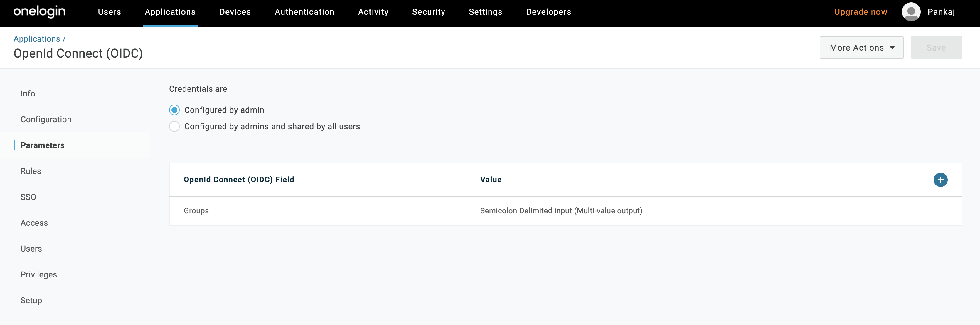Go back via Applications breadcrumb link

coord(37,39)
